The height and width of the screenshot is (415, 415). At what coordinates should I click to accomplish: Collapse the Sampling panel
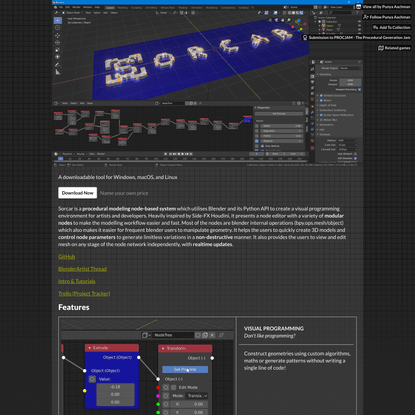318,75
